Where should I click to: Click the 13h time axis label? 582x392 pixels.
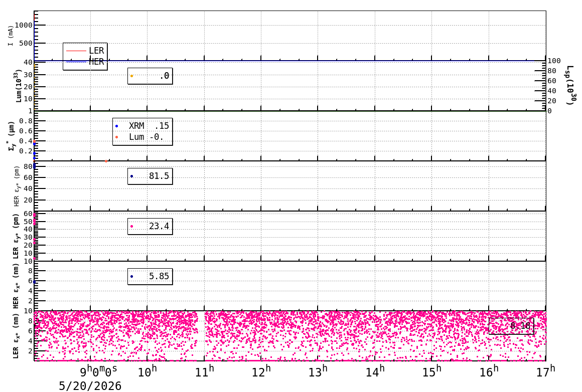pyautogui.click(x=318, y=371)
